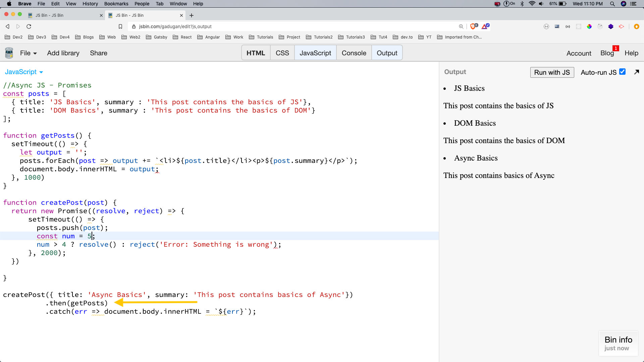Screen dimensions: 644x362
Task: Go forward in browser history
Action: coord(18,26)
